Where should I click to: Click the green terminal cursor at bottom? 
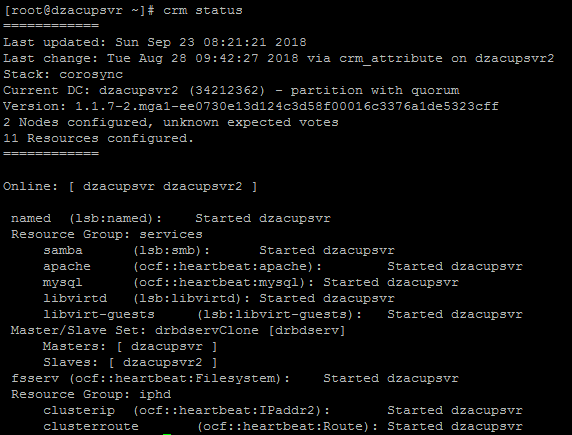167,434
